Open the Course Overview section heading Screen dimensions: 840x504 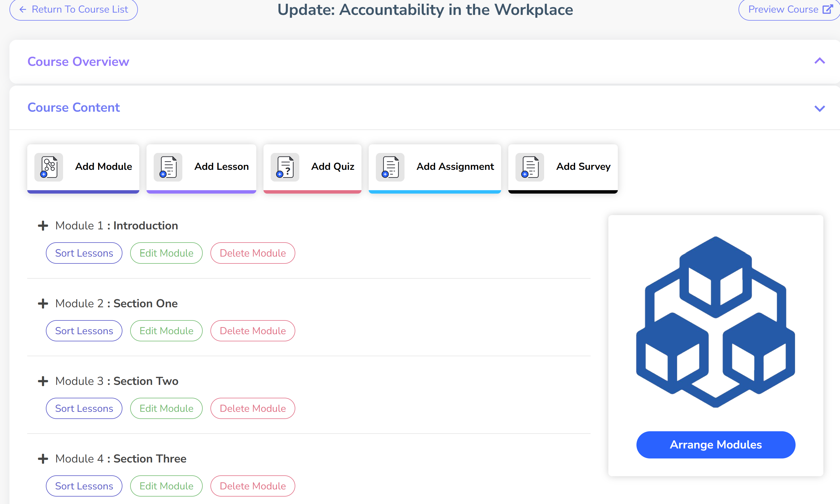[78, 62]
